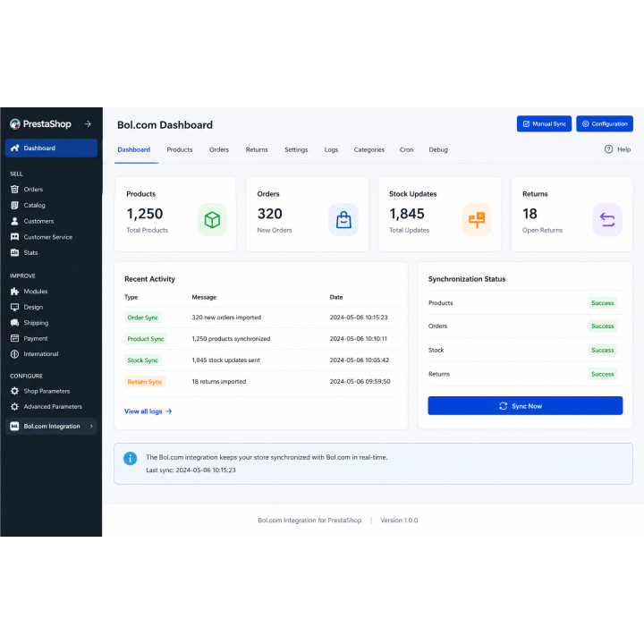Switch to the Orders tab

click(219, 150)
